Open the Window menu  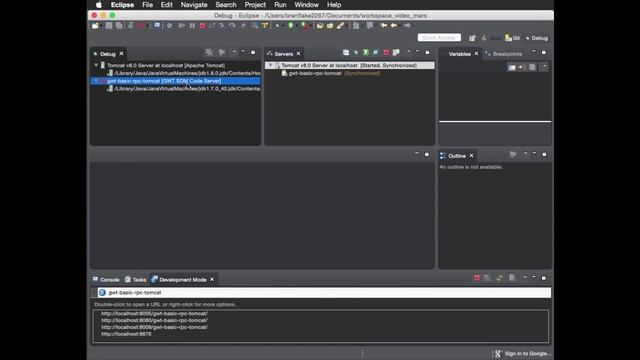tap(307, 5)
